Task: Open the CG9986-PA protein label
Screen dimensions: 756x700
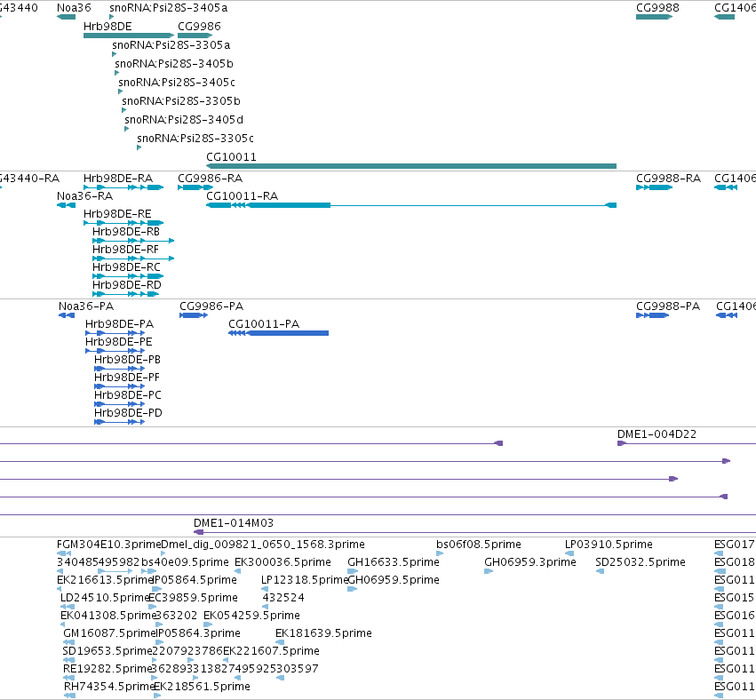Action: [x=211, y=306]
